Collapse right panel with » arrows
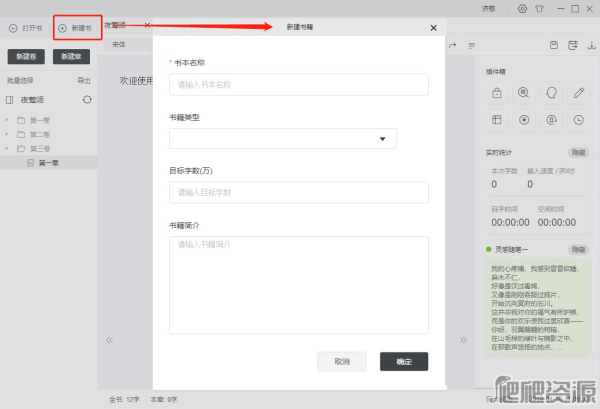Image resolution: width=600 pixels, height=409 pixels. click(463, 340)
